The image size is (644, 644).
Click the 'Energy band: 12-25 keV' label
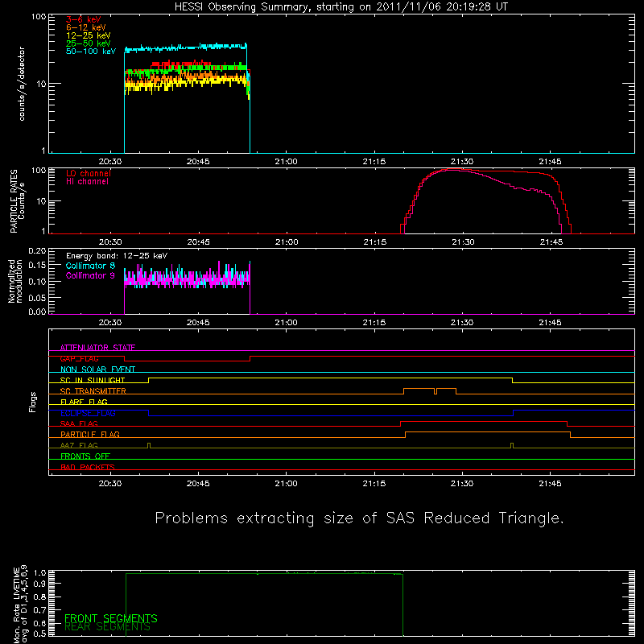tap(117, 256)
